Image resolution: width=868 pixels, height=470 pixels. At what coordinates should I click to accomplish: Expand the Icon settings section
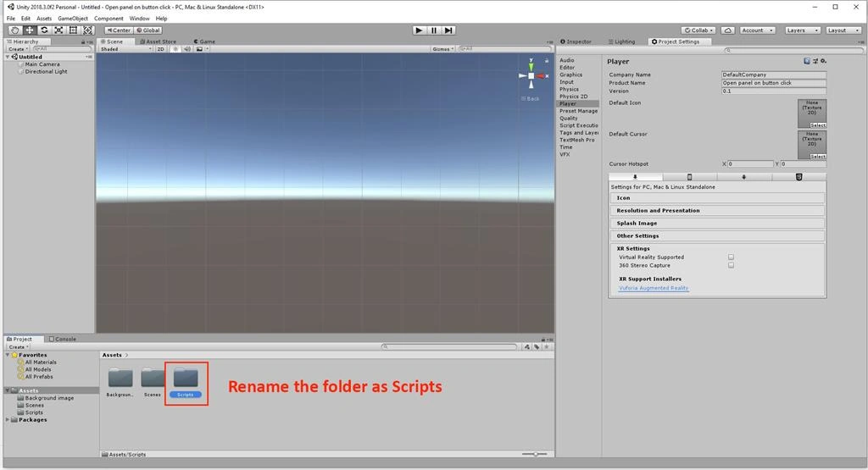coord(717,198)
